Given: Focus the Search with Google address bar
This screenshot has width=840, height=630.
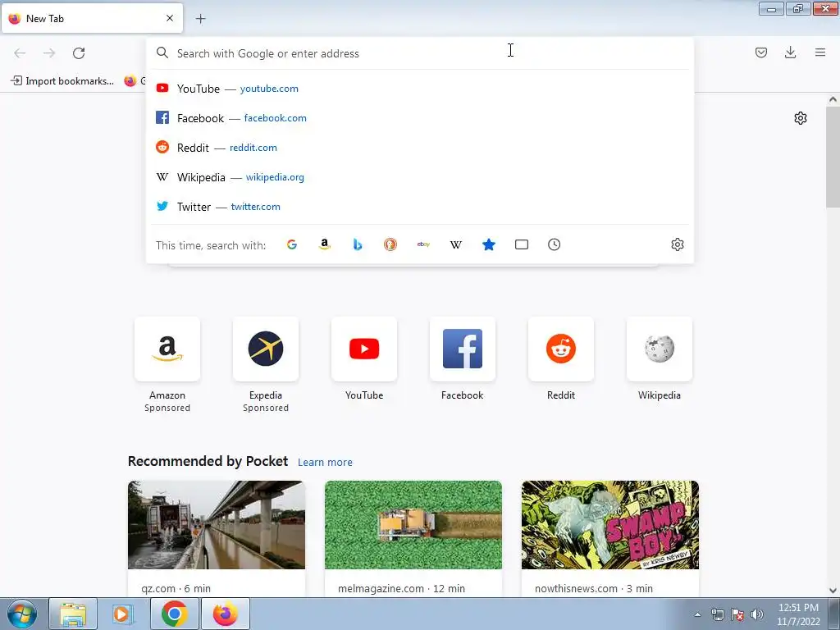Looking at the screenshot, I should [x=420, y=53].
